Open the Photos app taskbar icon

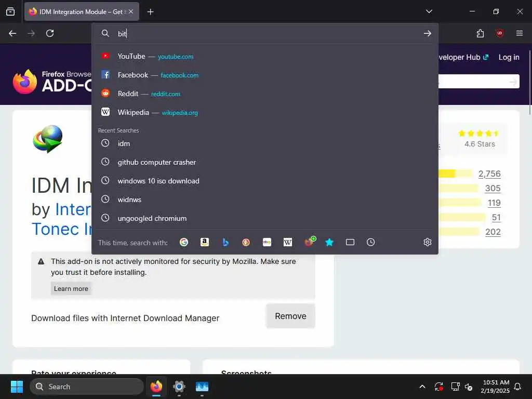202,387
